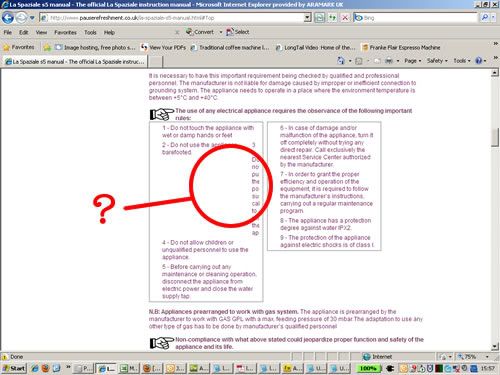Open the Franke Flair Espresso Machine favorite

click(x=401, y=47)
